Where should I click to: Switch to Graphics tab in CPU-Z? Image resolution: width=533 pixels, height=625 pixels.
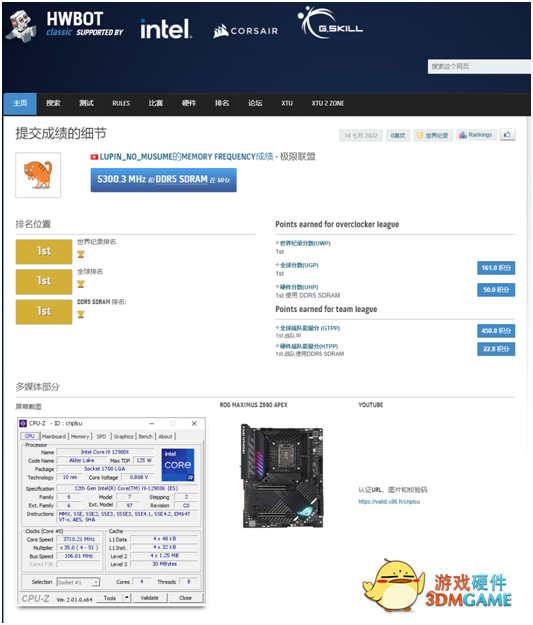[x=124, y=436]
